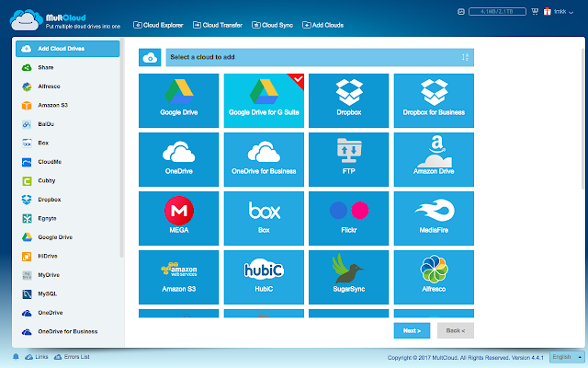This screenshot has width=588, height=368.
Task: Choose the Box tile in grid
Action: pos(264,219)
